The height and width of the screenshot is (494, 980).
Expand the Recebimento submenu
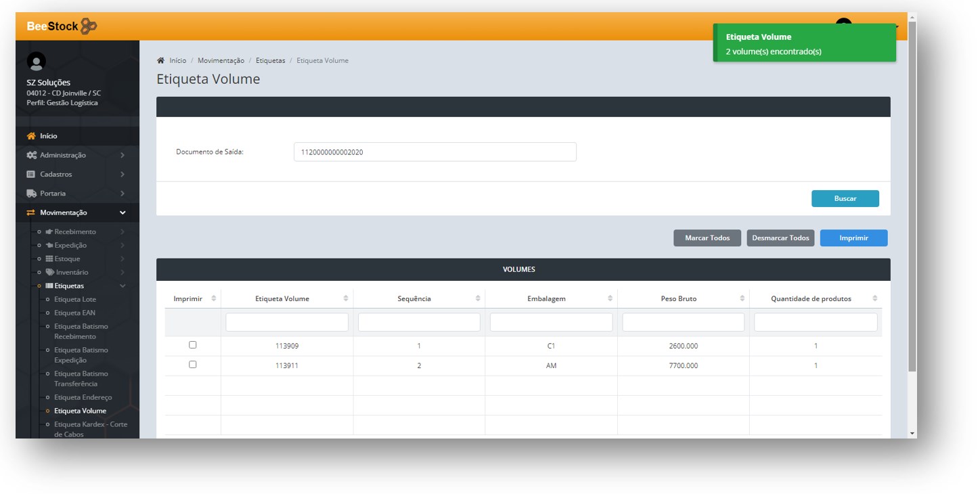122,231
